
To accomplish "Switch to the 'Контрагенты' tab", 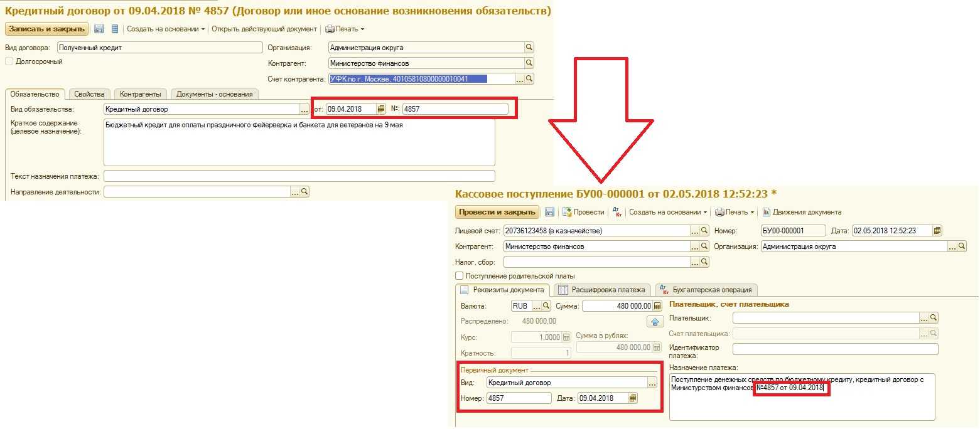I will (141, 94).
